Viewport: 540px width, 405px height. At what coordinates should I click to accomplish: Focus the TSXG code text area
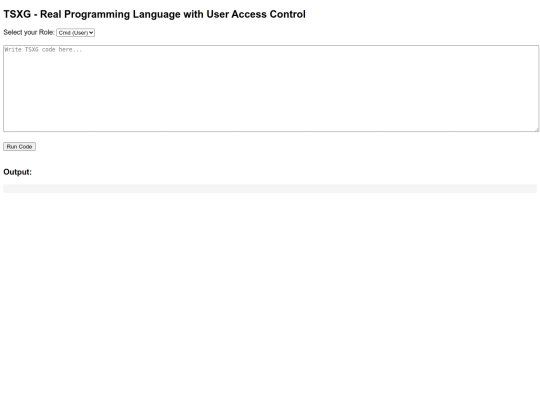click(271, 89)
